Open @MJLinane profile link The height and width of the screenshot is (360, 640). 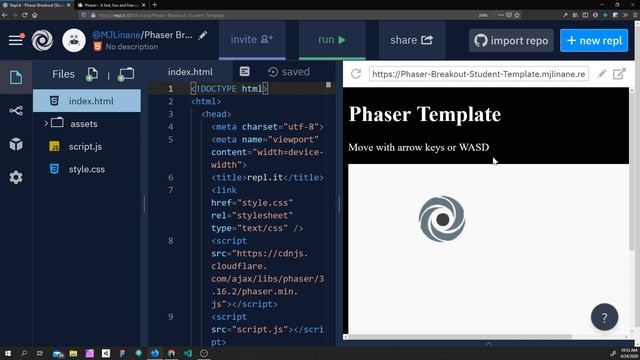(116, 35)
